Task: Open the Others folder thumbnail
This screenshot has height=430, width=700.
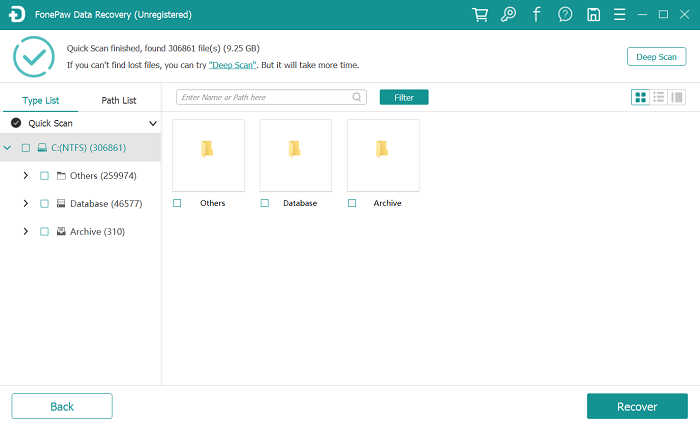Action: (x=208, y=155)
